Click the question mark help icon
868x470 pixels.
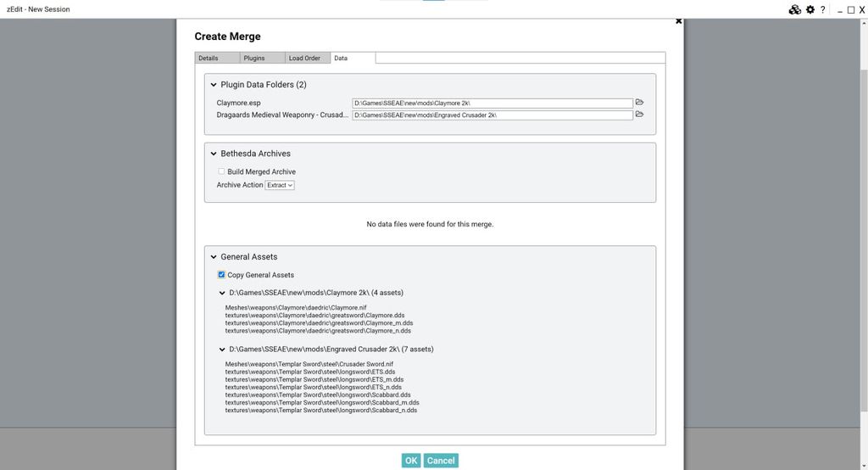[x=822, y=9]
